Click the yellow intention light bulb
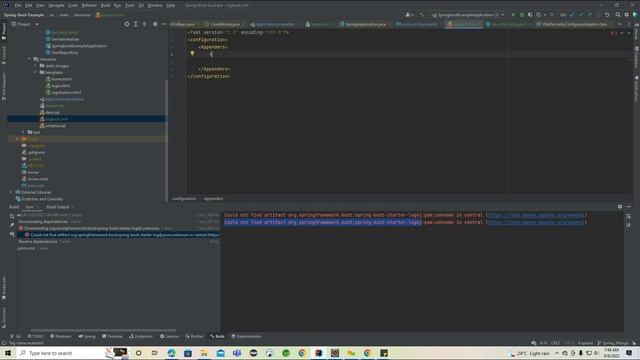The height and width of the screenshot is (360, 640). click(x=192, y=53)
